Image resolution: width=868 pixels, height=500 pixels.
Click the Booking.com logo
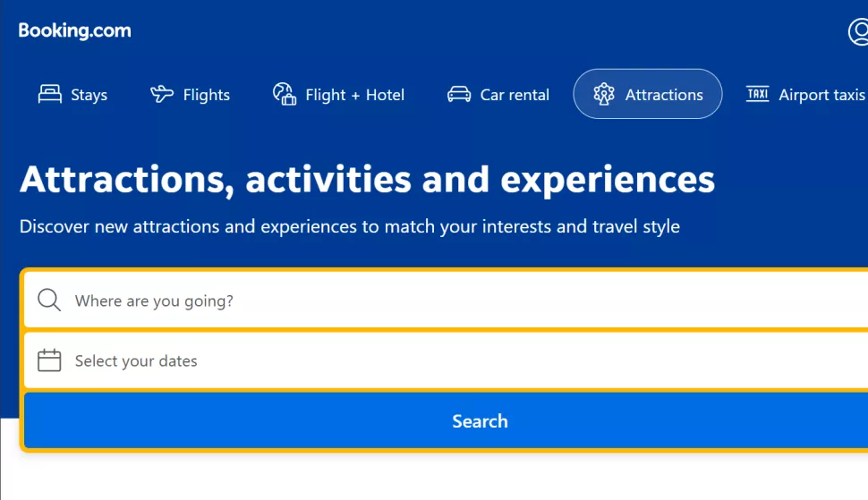[75, 30]
